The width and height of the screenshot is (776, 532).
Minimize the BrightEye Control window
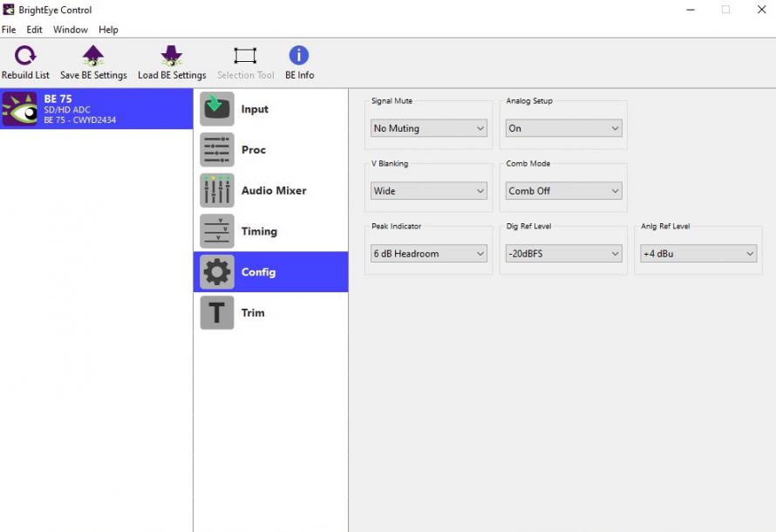(691, 10)
